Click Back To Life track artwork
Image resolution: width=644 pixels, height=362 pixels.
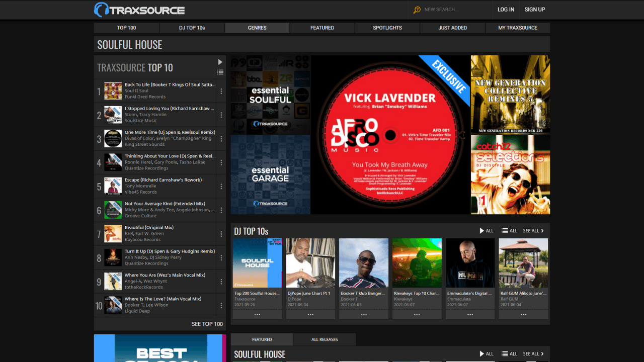pos(113,91)
